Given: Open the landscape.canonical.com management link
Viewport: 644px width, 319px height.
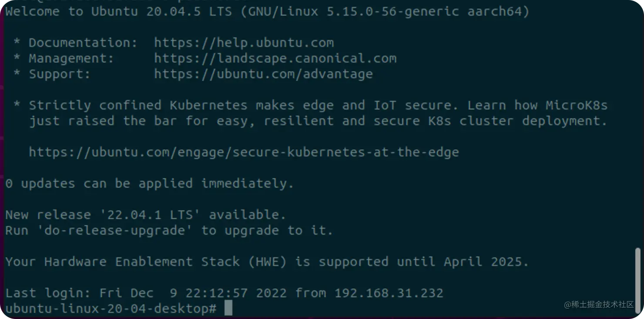Looking at the screenshot, I should [x=275, y=58].
